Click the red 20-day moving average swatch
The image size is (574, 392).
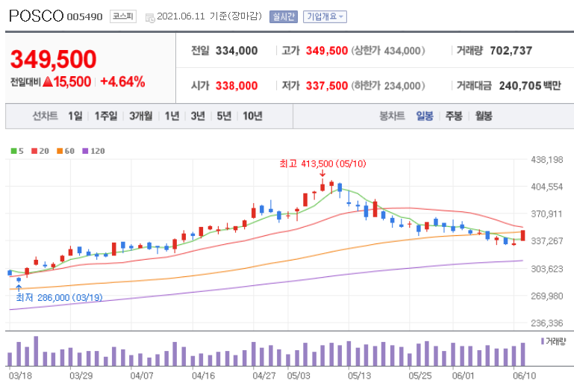pyautogui.click(x=34, y=151)
